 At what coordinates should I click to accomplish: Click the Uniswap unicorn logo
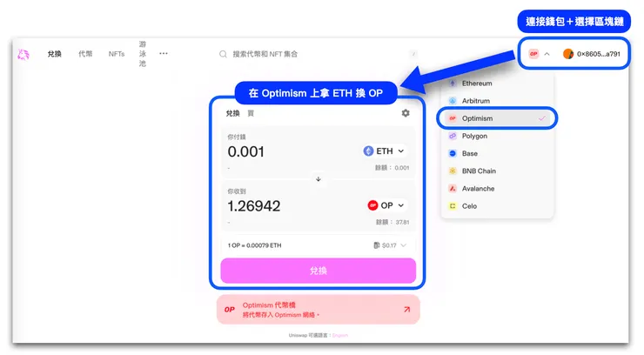tap(23, 54)
